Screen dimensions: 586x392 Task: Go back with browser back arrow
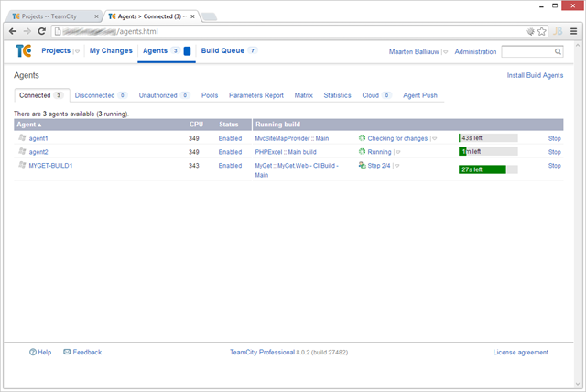tap(13, 31)
